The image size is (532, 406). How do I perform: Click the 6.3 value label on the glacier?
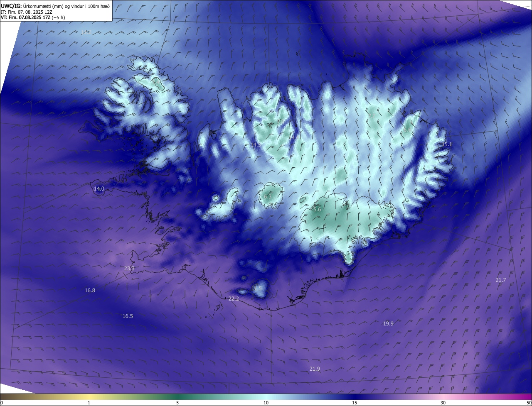coord(267,197)
